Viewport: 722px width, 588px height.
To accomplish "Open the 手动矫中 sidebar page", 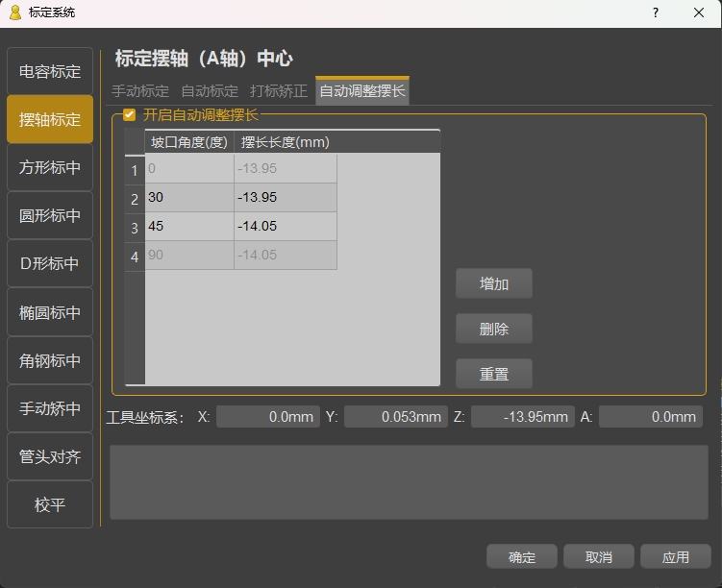I will pos(50,408).
